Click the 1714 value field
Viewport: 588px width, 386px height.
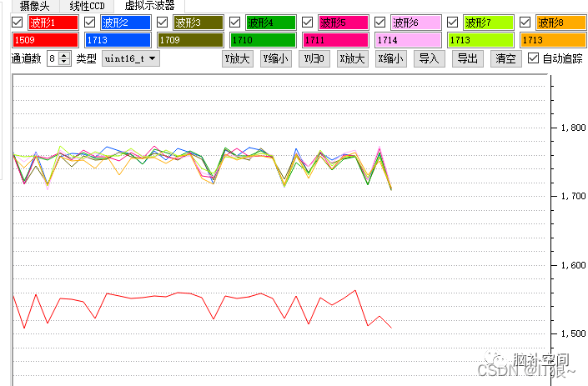[x=408, y=40]
